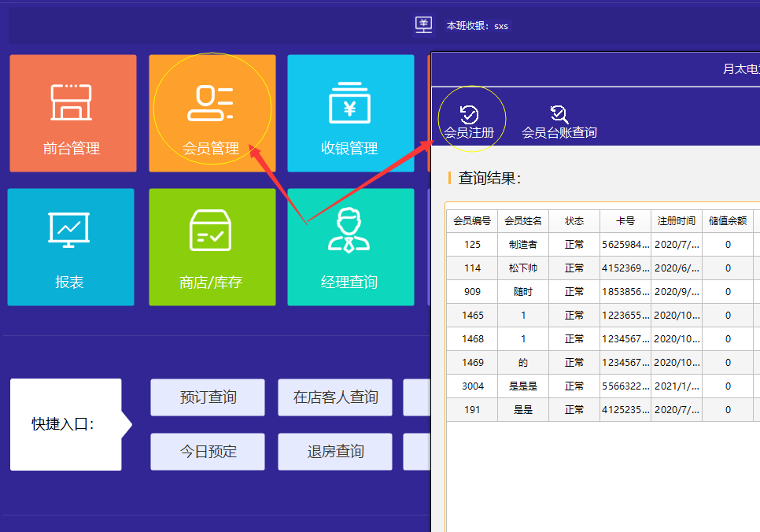Select the row for member 松下帅
760x532 pixels.
pyautogui.click(x=523, y=268)
